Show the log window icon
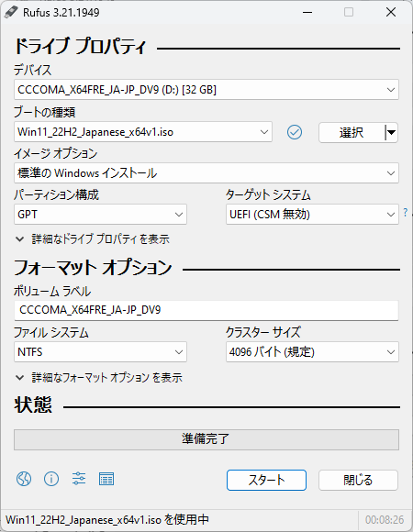This screenshot has width=413, height=532. click(106, 479)
